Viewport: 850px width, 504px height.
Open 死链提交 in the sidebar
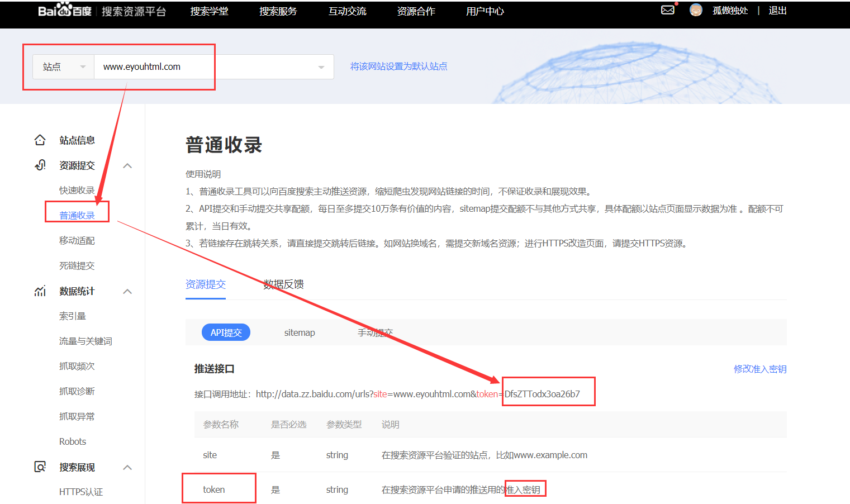pos(77,265)
